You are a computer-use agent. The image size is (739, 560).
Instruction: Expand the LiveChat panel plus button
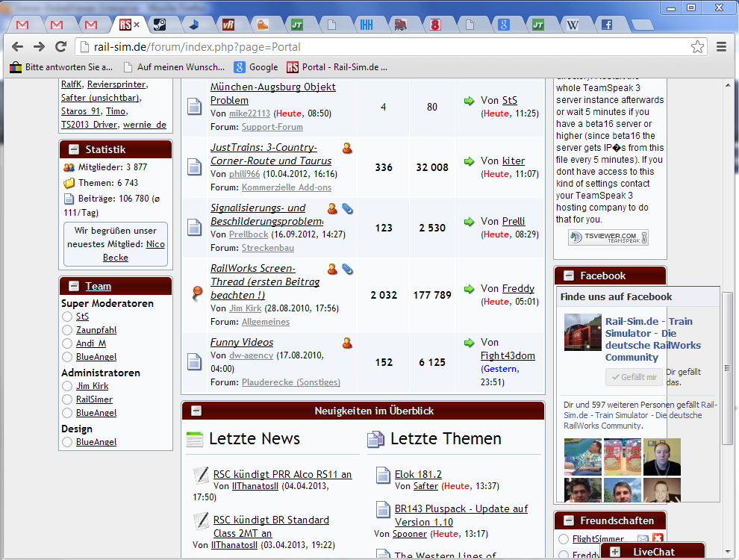pyautogui.click(x=614, y=552)
